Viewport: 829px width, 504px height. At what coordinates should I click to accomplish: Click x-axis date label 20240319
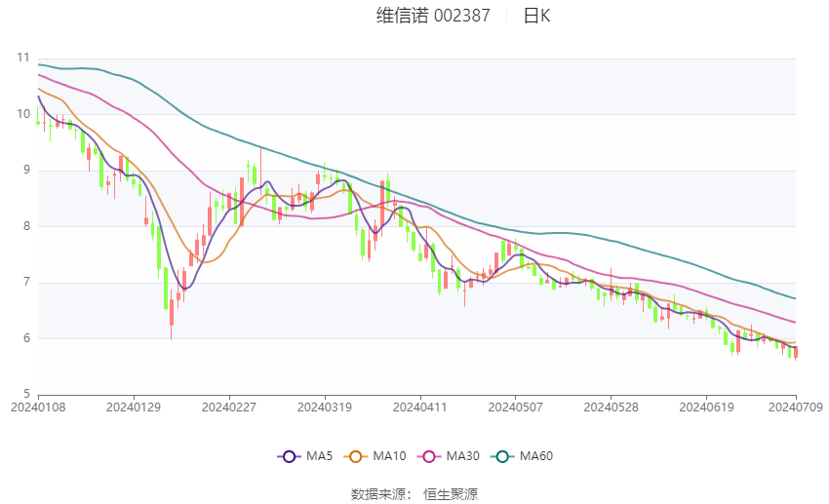pyautogui.click(x=325, y=407)
